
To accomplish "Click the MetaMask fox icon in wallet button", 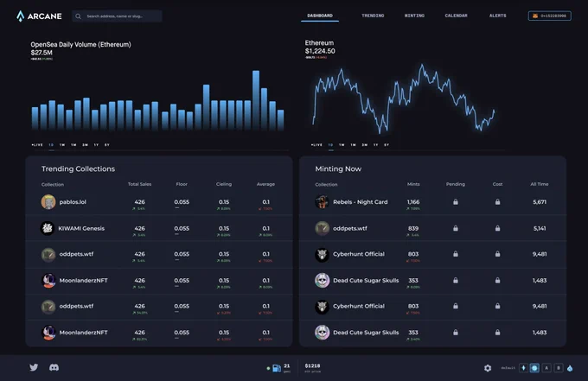I will click(535, 16).
